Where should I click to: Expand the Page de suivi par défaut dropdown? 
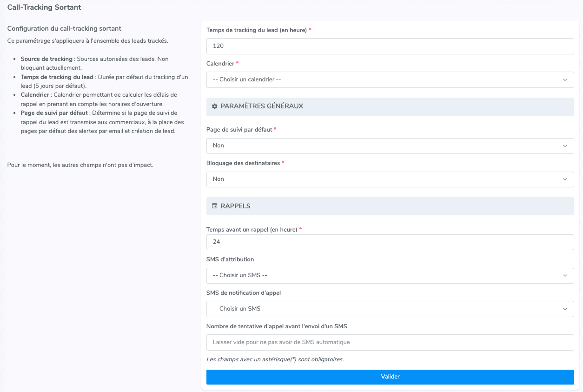tap(390, 146)
